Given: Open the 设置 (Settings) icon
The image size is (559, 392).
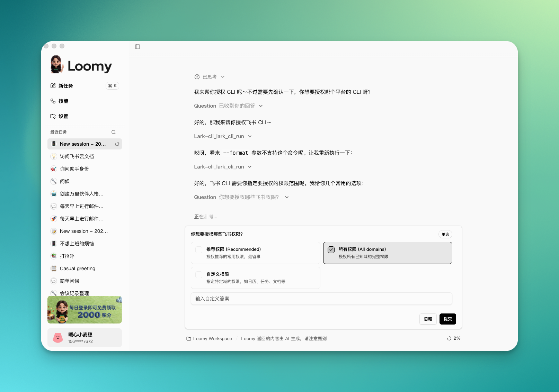Looking at the screenshot, I should (53, 116).
